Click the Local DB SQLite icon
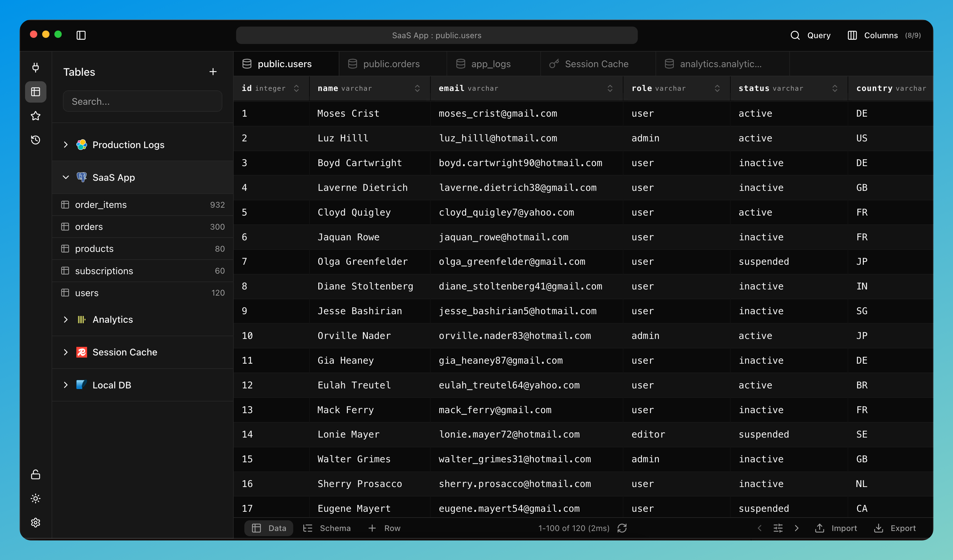953x560 pixels. click(x=81, y=384)
